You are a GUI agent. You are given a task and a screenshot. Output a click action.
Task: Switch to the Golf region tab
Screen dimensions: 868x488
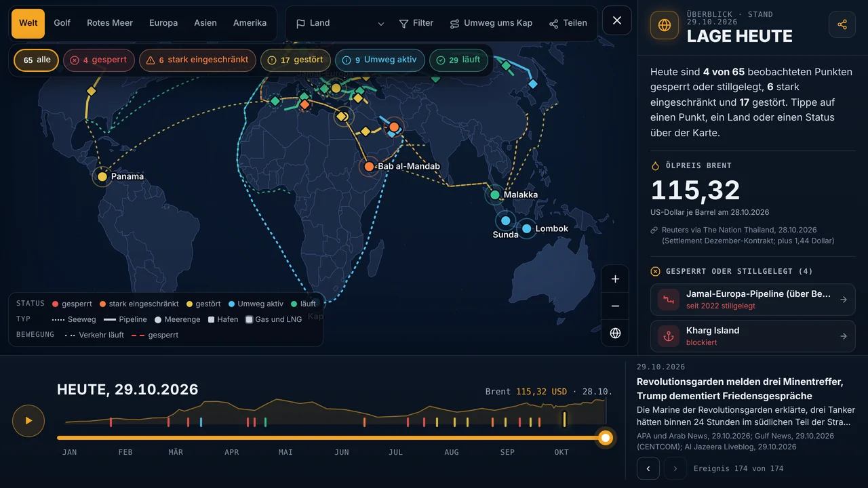point(62,23)
